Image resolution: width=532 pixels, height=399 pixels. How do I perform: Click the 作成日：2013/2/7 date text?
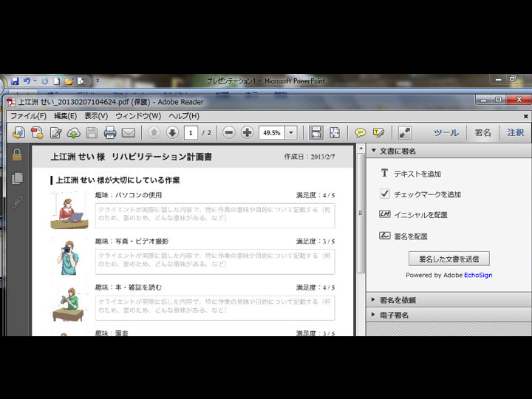pyautogui.click(x=310, y=157)
